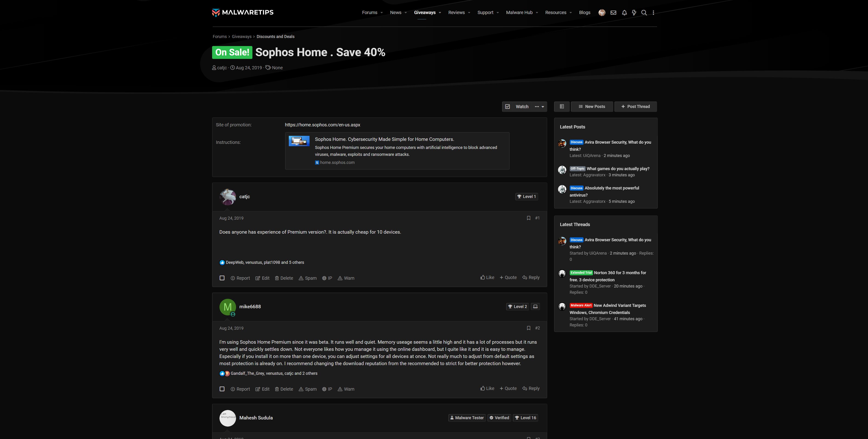
Task: Expand the Malware Hub dropdown arrow
Action: [x=537, y=13]
